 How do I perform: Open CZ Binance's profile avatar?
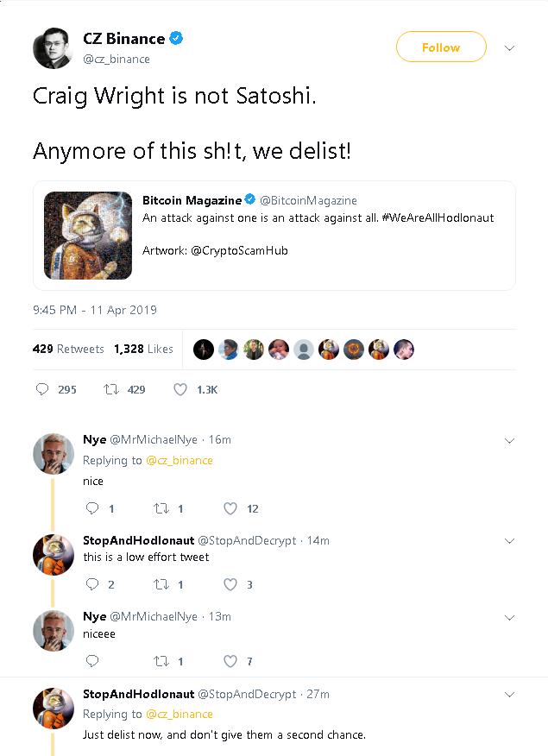pos(53,48)
